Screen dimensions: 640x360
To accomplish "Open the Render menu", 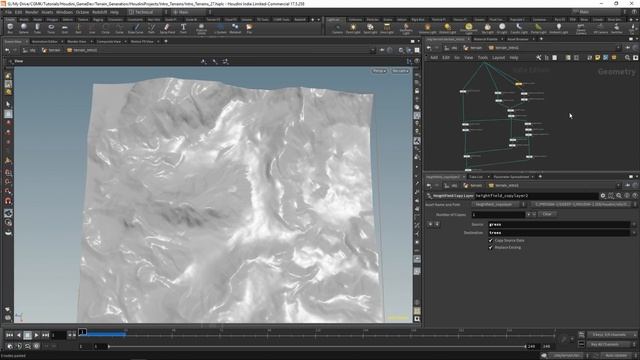I will point(31,12).
